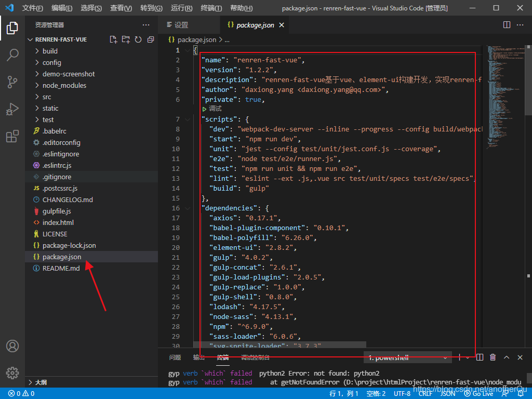532x399 pixels.
Task: Click New File icon in explorer header
Action: point(113,39)
